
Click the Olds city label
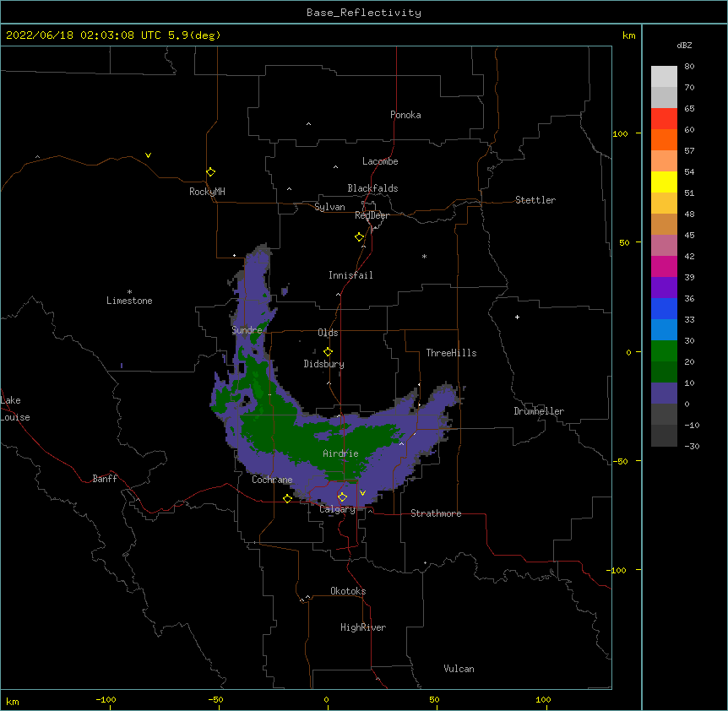[x=328, y=333]
